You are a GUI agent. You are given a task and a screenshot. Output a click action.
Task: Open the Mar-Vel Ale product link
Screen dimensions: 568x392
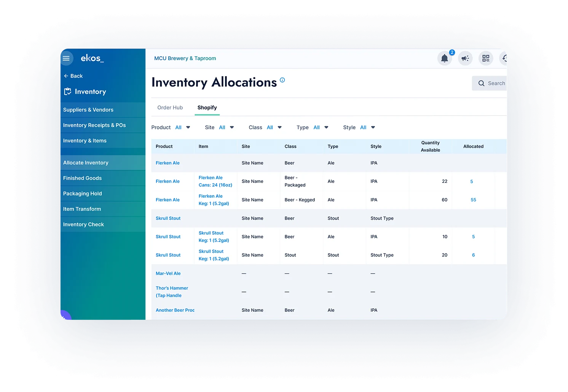coord(168,273)
